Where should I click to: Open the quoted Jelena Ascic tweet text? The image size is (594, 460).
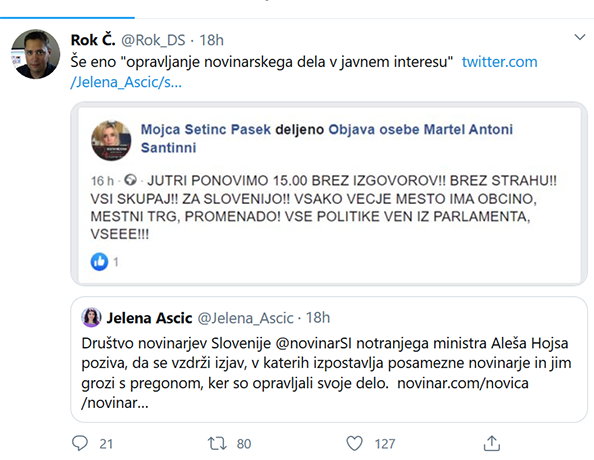(x=326, y=373)
